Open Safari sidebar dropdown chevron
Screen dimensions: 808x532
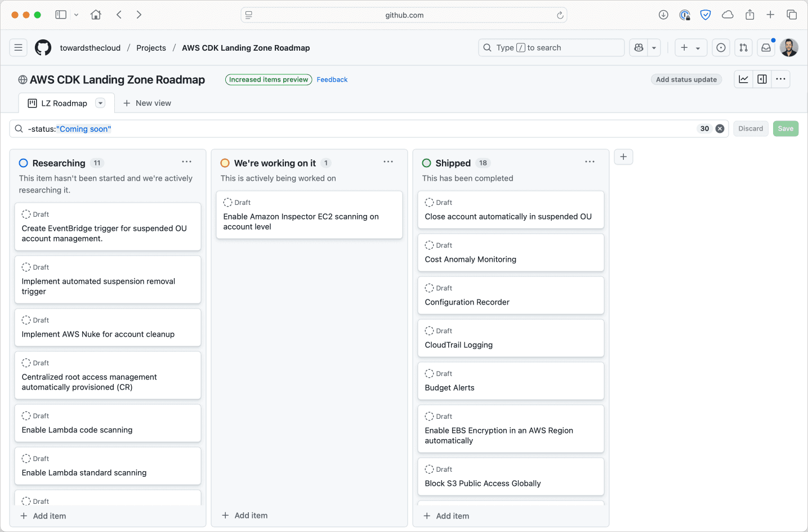(x=76, y=15)
